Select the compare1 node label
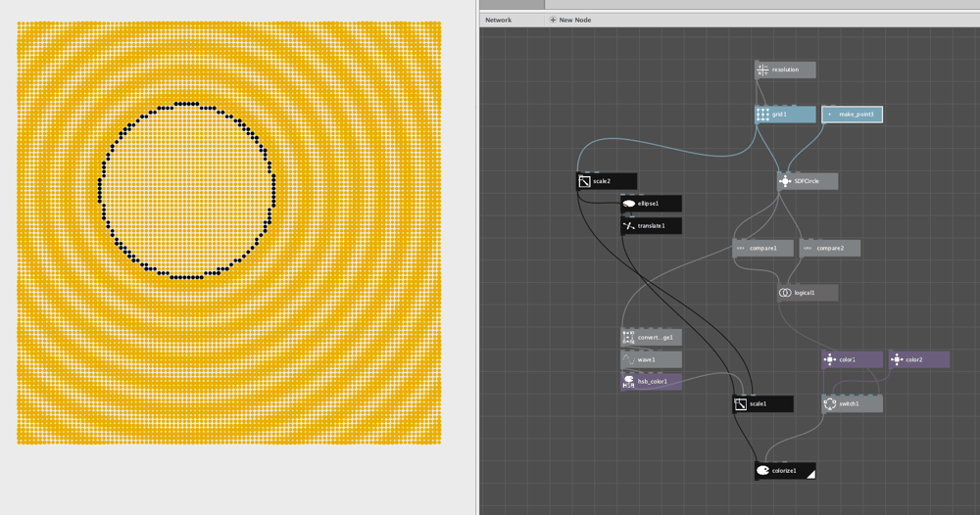Image resolution: width=980 pixels, height=515 pixels. 763,249
